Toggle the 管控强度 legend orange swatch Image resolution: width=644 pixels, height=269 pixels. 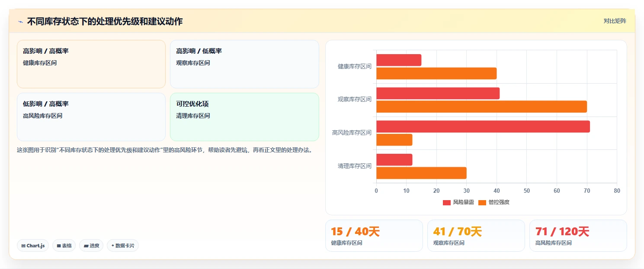pos(482,202)
